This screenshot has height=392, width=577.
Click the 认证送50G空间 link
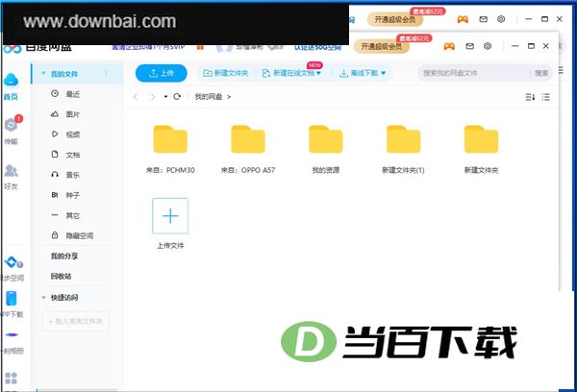(317, 47)
